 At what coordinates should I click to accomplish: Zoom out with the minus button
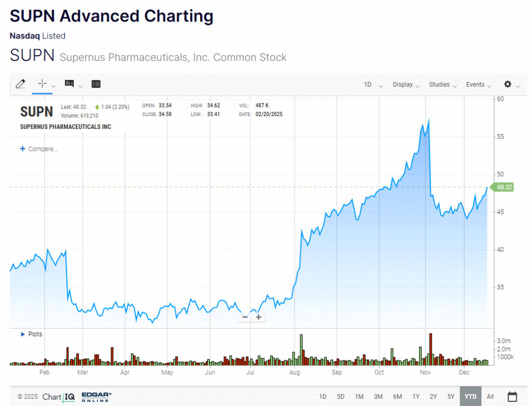(245, 317)
